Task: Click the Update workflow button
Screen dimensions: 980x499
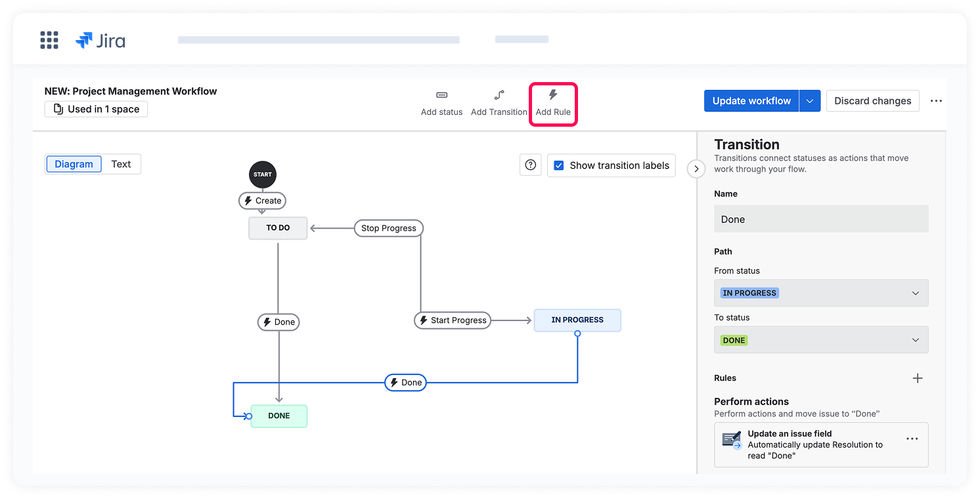Action: [x=751, y=101]
